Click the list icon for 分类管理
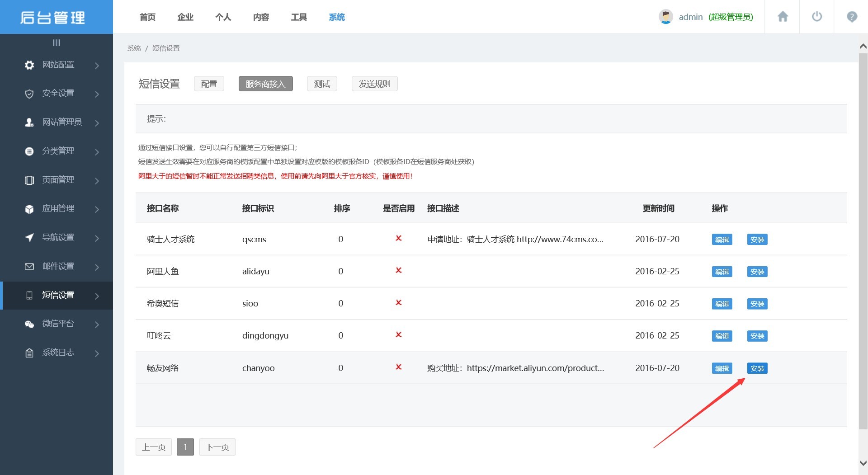This screenshot has width=868, height=475. click(x=29, y=151)
